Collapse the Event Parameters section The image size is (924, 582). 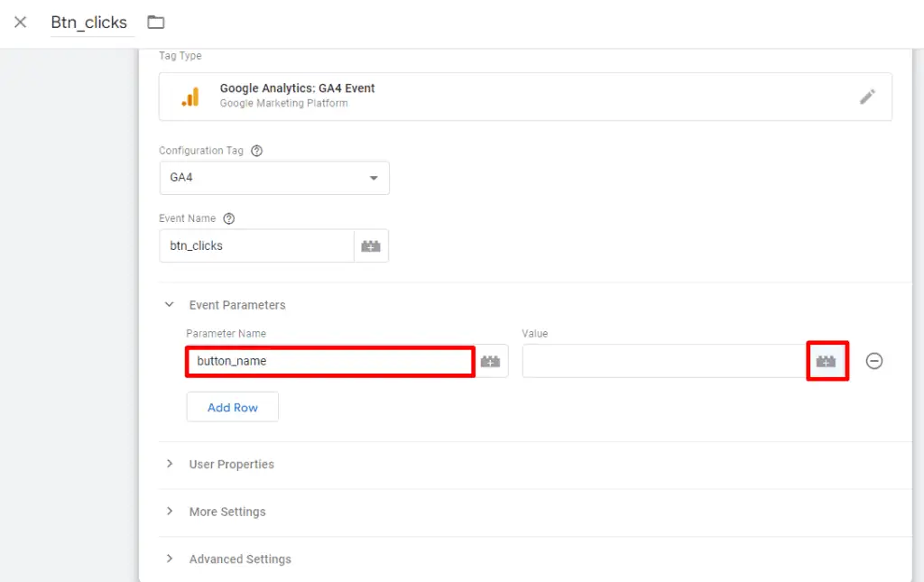(x=170, y=305)
